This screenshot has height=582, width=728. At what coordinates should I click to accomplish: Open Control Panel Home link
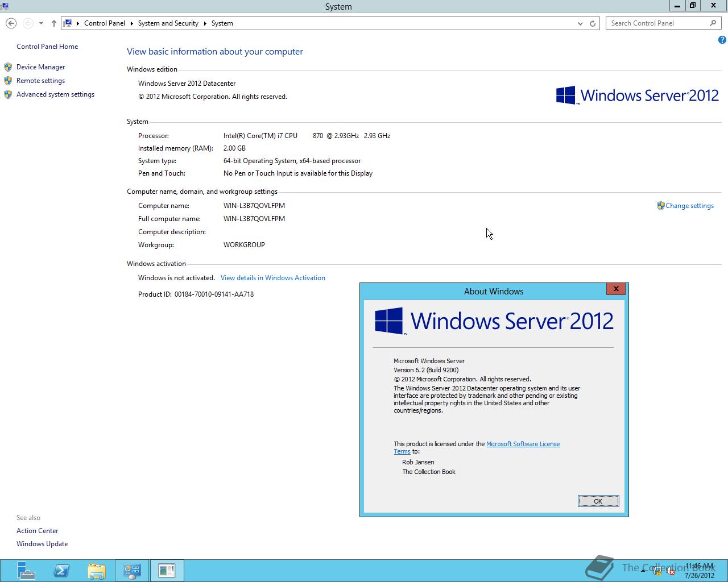47,47
